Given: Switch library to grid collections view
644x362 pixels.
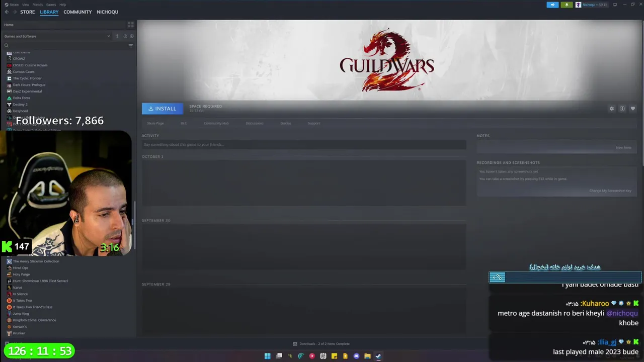Looking at the screenshot, I should pyautogui.click(x=131, y=25).
